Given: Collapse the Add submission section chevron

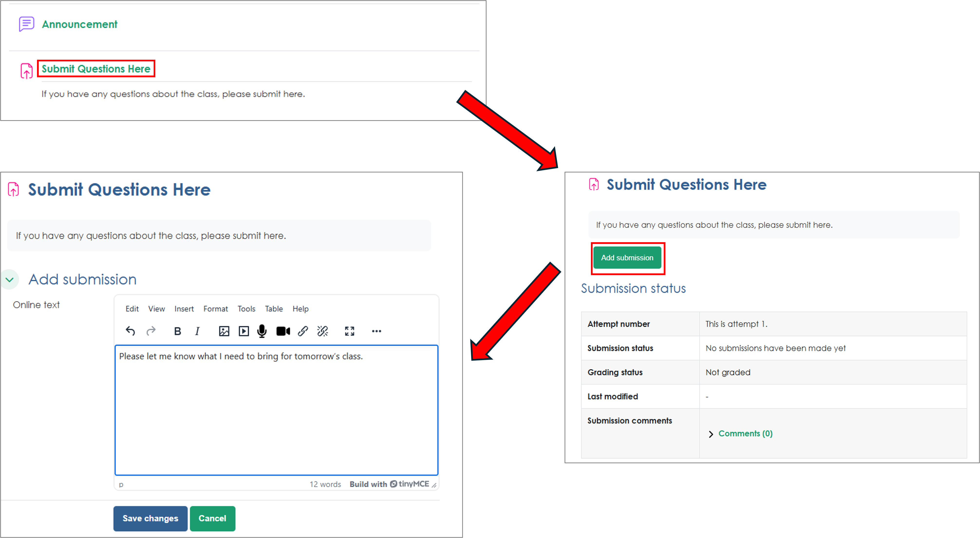Looking at the screenshot, I should coord(10,280).
